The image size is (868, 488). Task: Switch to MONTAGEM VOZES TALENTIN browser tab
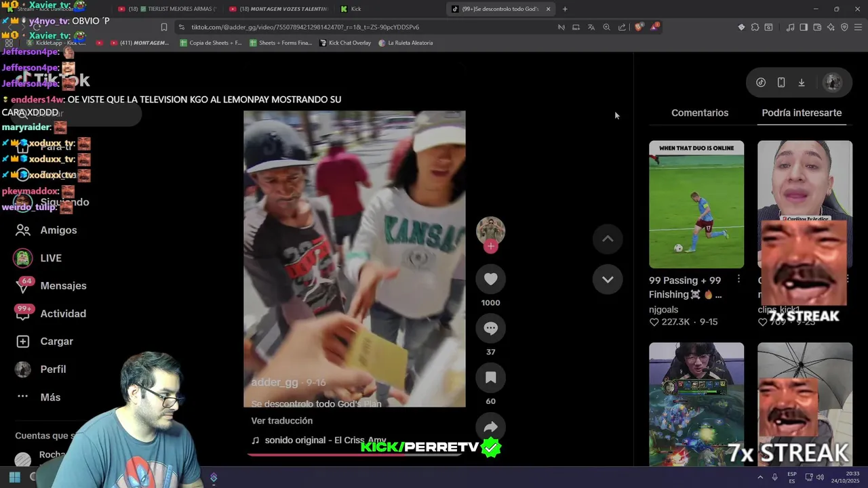279,9
